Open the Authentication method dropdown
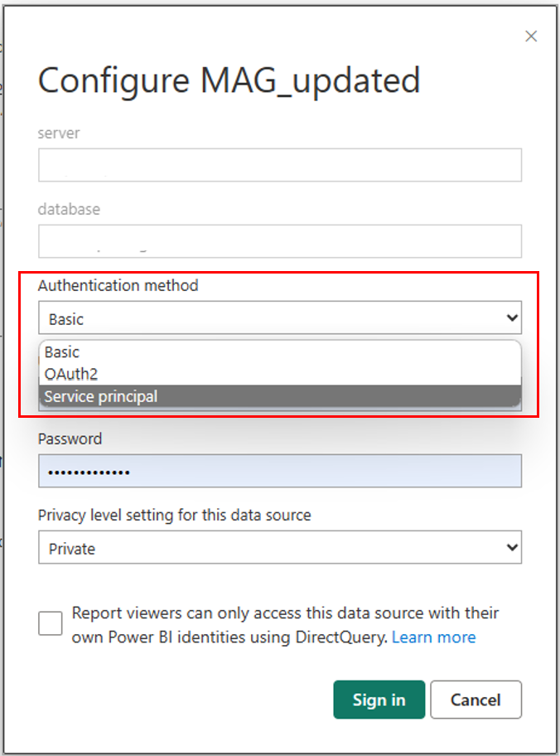This screenshot has width=560, height=756. [280, 317]
